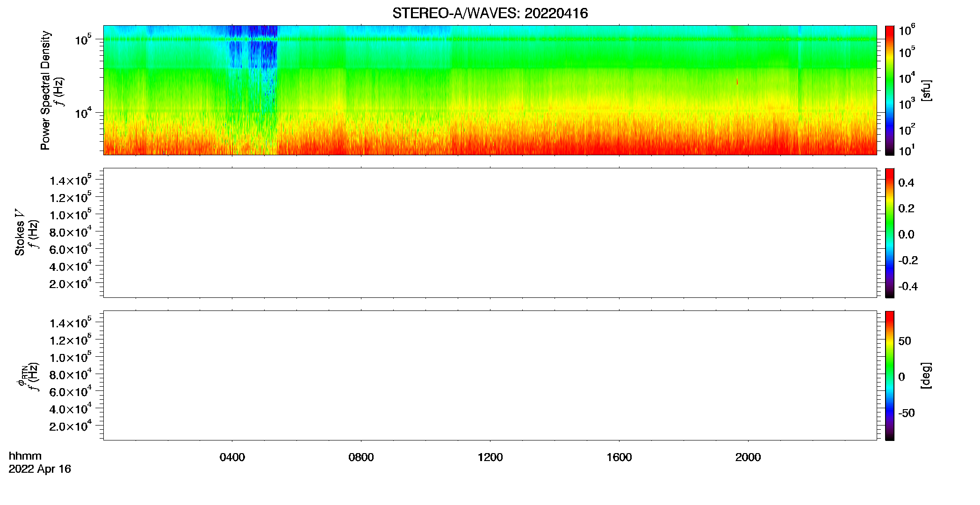Click the empty phi RTN plot panel
The width and height of the screenshot is (980, 505).
[x=490, y=375]
